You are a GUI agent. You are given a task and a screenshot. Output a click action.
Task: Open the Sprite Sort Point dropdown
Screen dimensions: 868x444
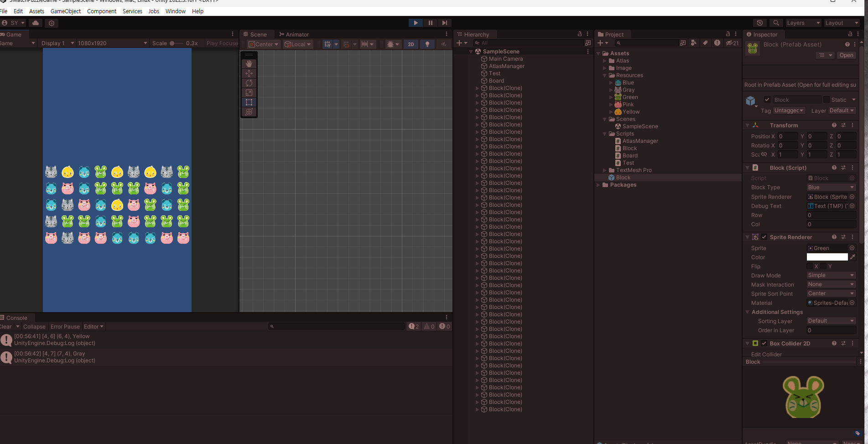click(x=831, y=293)
